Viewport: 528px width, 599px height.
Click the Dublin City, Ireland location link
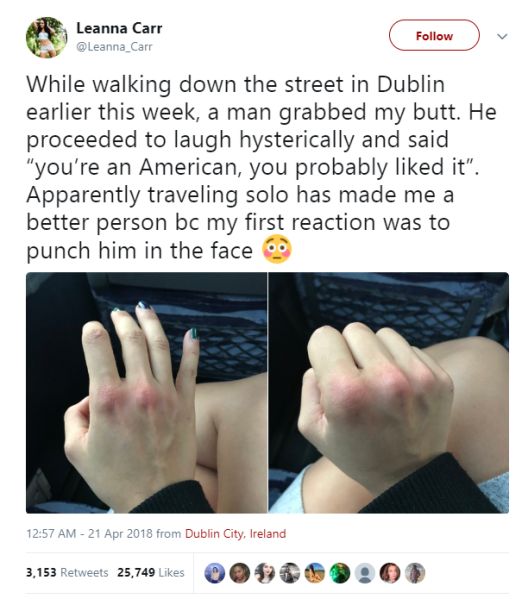tap(235, 533)
